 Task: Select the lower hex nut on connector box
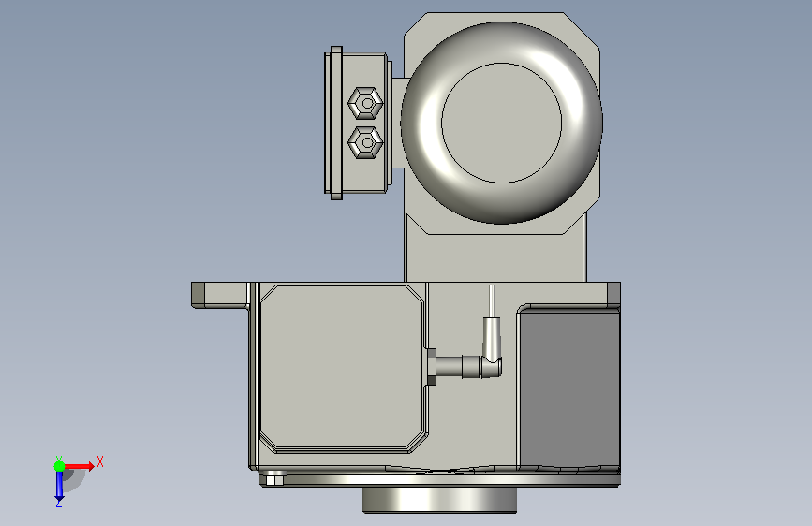365,142
